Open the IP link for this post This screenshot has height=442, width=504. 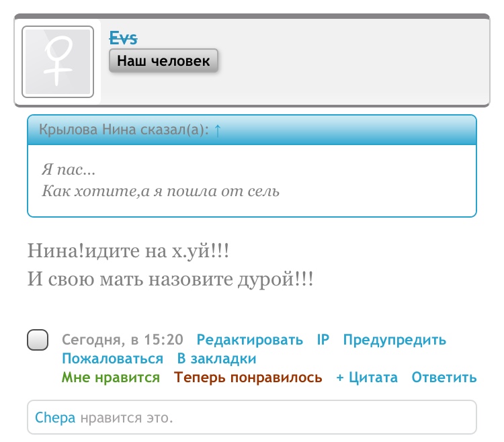pos(323,340)
